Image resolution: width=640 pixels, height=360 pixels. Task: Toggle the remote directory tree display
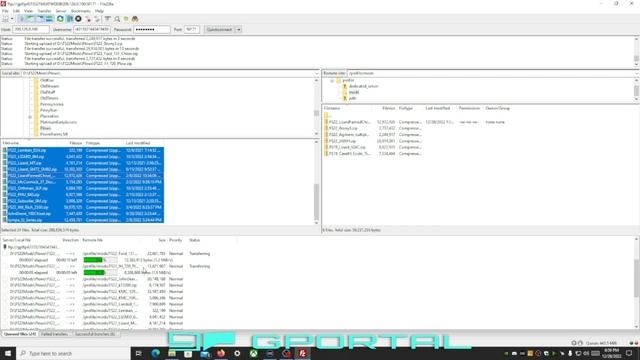(40, 19)
